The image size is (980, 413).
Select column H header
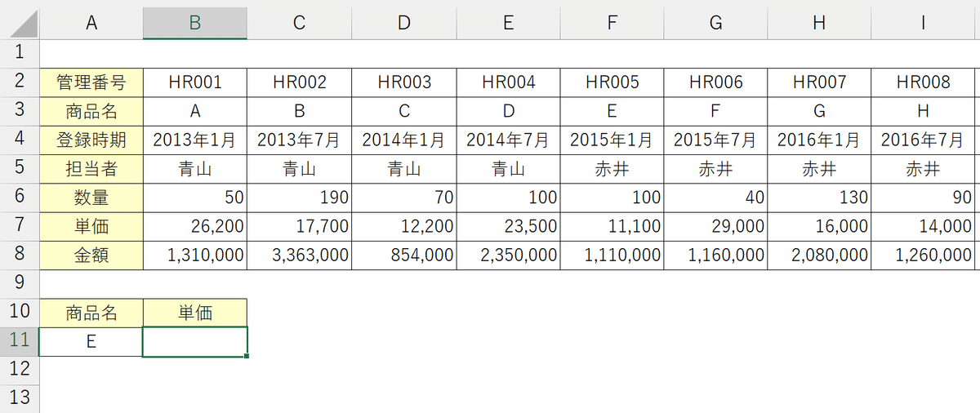(x=819, y=24)
